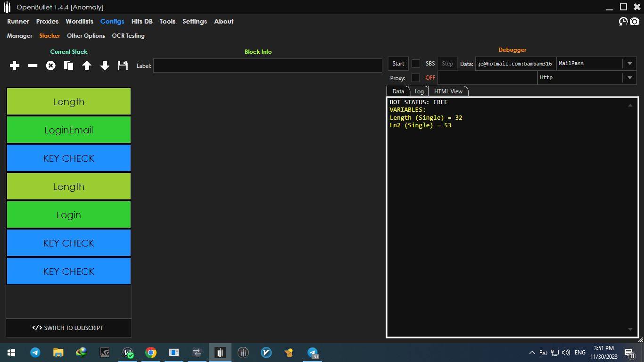Switch to the Log tab
Screen dimensions: 644x362
click(x=419, y=91)
